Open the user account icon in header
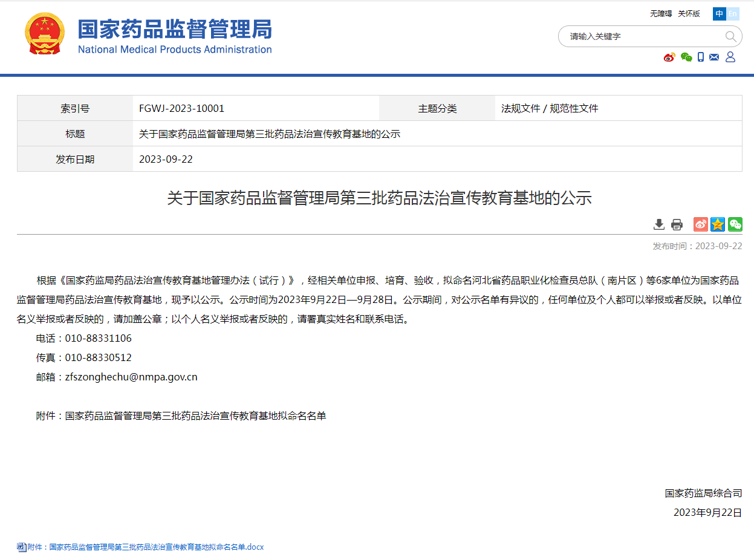Image resolution: width=754 pixels, height=560 pixels. [730, 57]
